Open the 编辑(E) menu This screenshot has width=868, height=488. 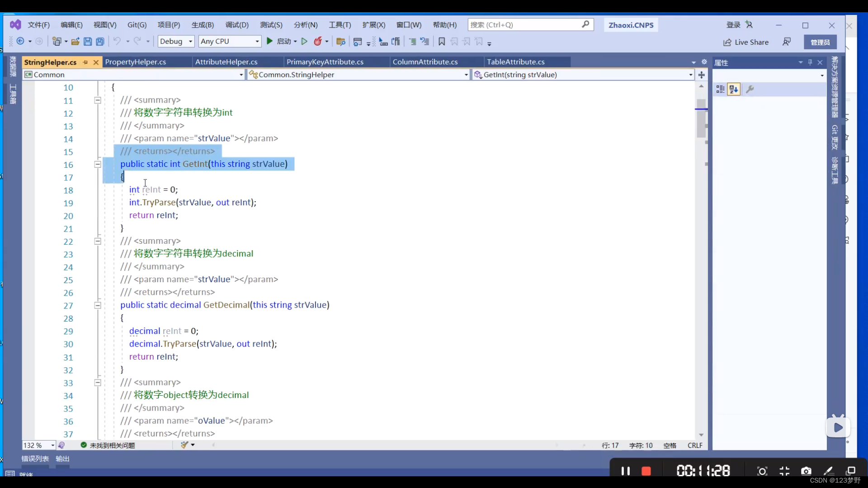[71, 25]
